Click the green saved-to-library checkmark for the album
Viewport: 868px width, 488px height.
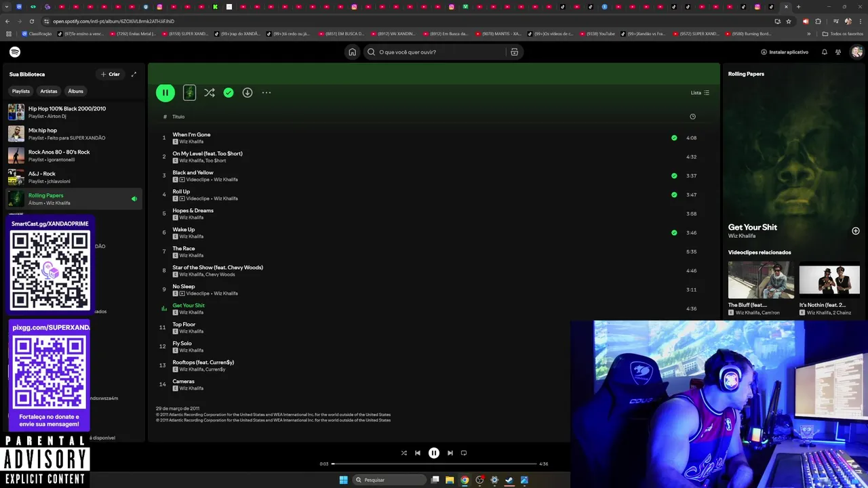pos(229,93)
